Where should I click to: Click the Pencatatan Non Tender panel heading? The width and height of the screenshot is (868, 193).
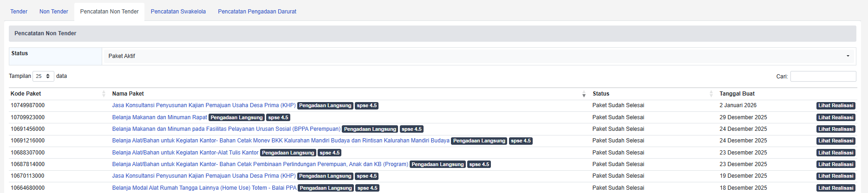pyautogui.click(x=432, y=33)
